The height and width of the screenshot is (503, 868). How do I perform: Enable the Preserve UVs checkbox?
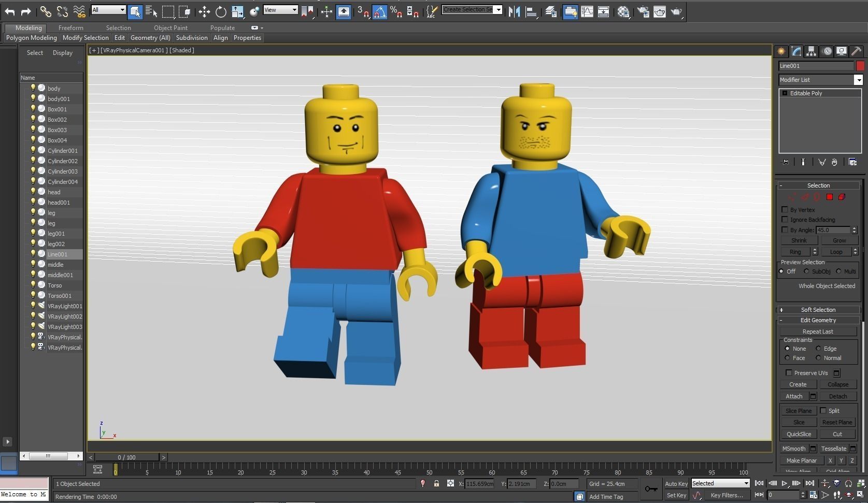click(x=789, y=373)
